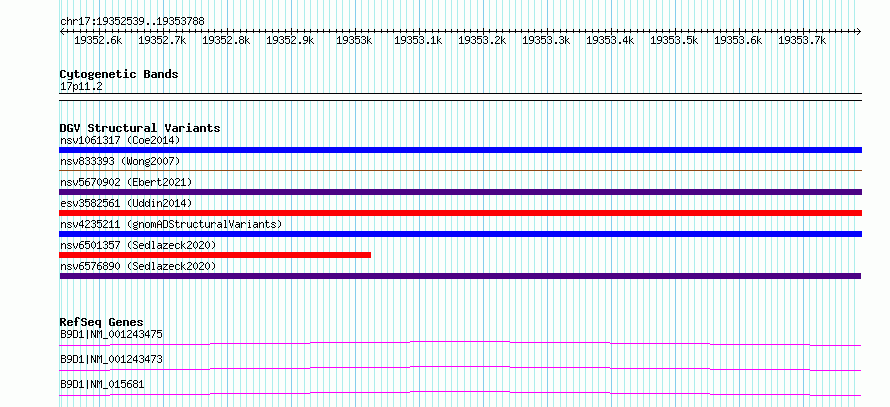The image size is (890, 407).
Task: Click the 19353.2k ruler tick label
Action: click(482, 41)
